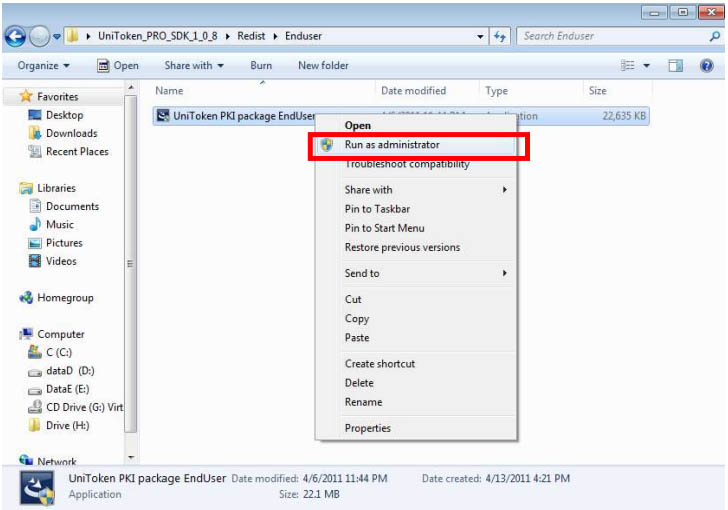Click the Back navigation arrow
The height and width of the screenshot is (510, 728).
tap(15, 36)
